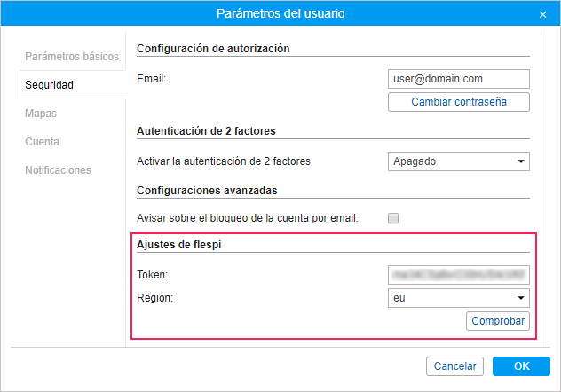This screenshot has width=561, height=392.
Task: Click the Configuración de autorización heading
Action: [x=214, y=49]
